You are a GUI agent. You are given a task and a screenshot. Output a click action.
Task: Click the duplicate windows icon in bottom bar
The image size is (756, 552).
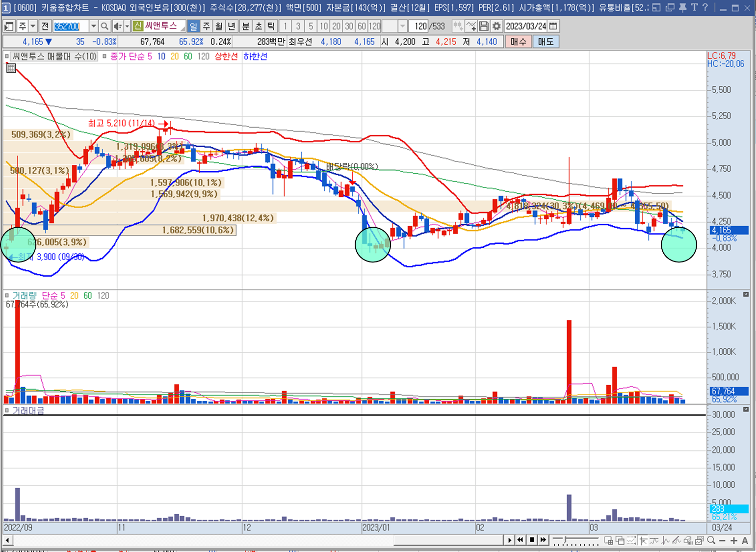click(620, 540)
